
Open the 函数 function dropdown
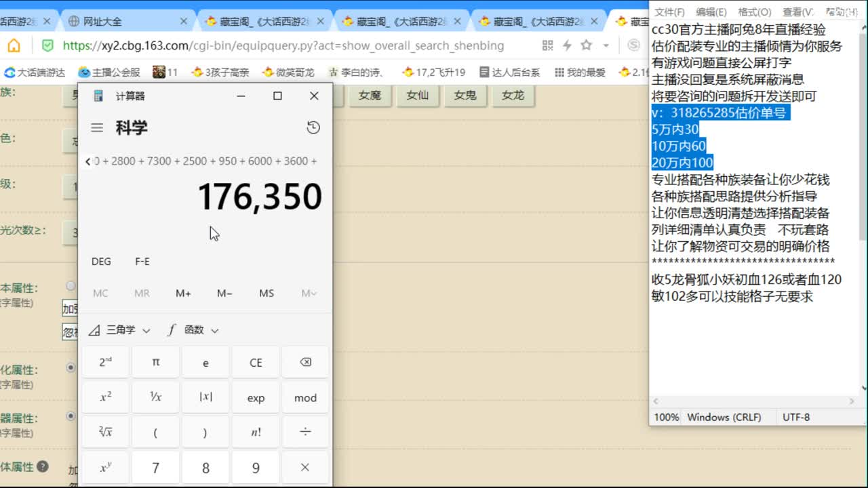[x=192, y=330]
